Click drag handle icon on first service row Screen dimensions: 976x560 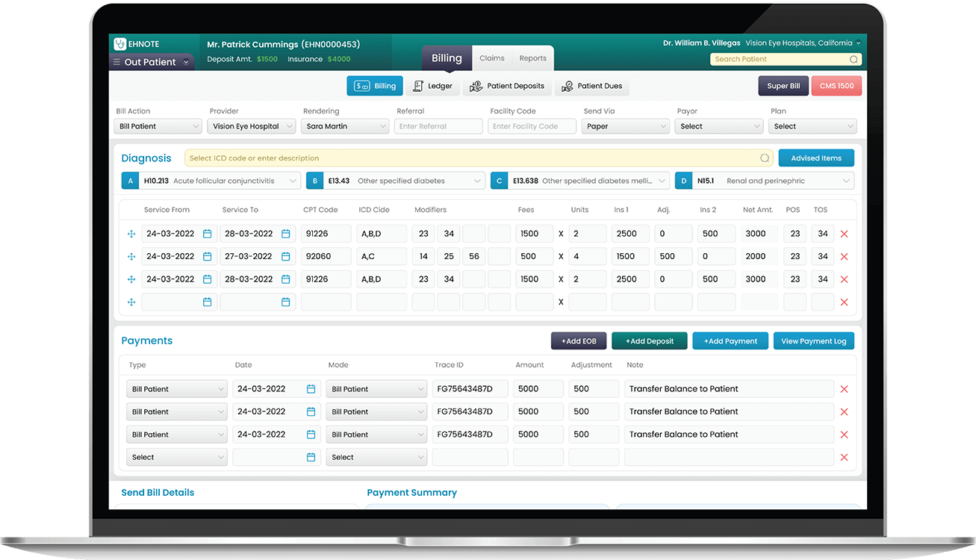pos(131,234)
